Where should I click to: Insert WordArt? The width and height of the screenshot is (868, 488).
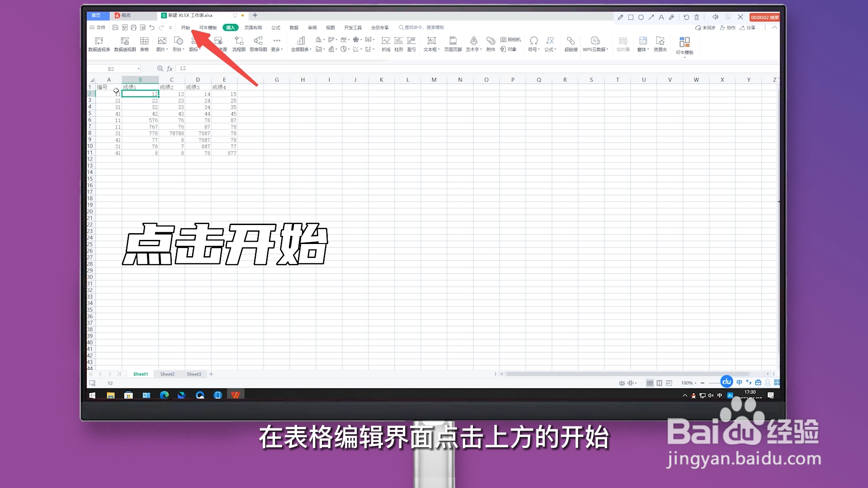473,44
